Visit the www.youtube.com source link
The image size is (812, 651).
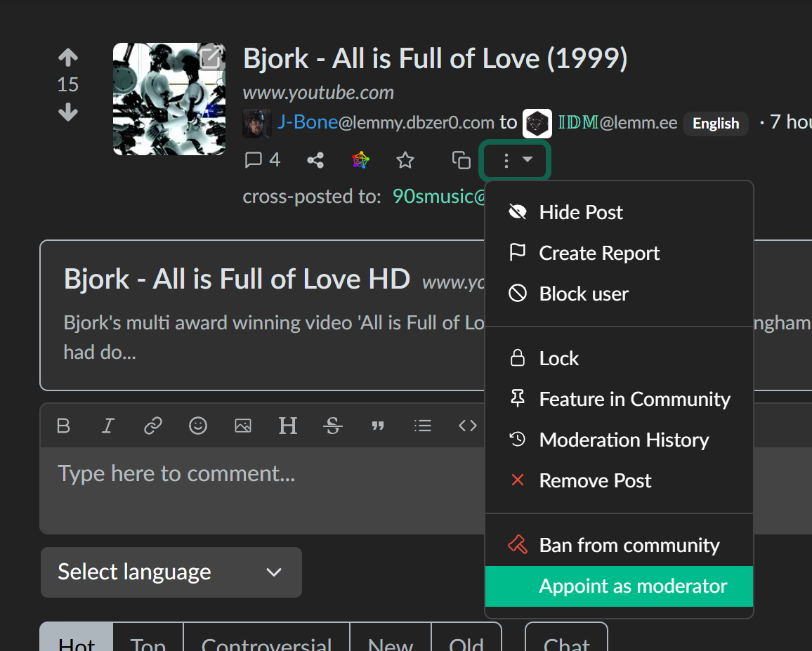click(318, 93)
